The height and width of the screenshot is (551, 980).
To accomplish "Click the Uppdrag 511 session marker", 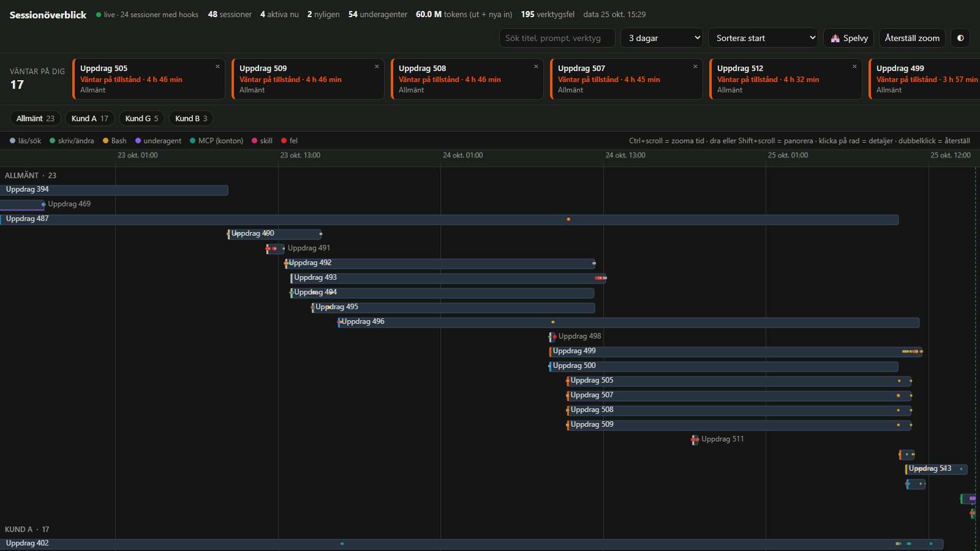I will point(695,440).
